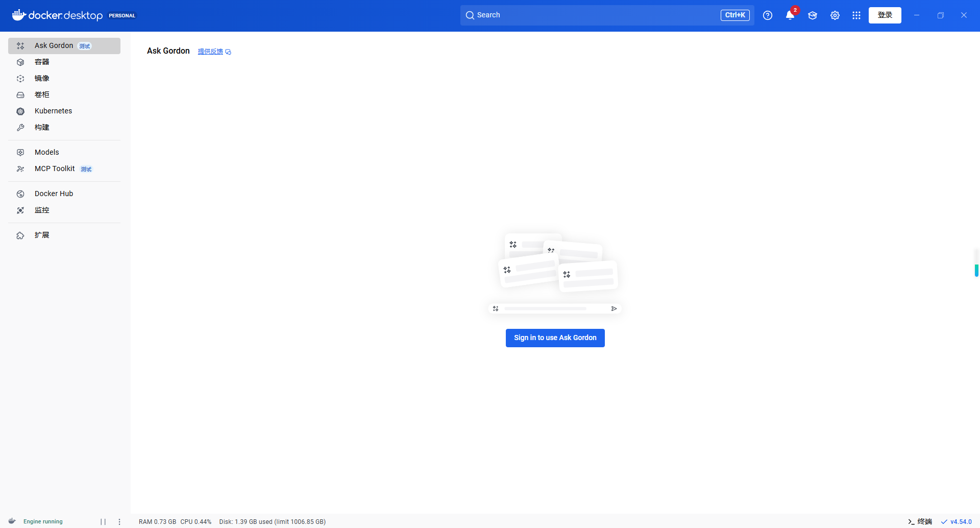Open notifications via the bell icon

point(790,15)
